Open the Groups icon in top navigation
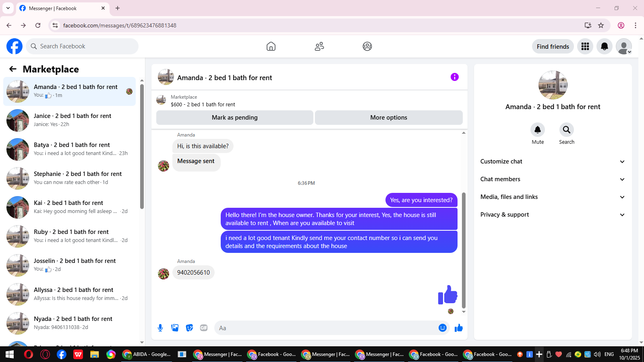 click(367, 46)
